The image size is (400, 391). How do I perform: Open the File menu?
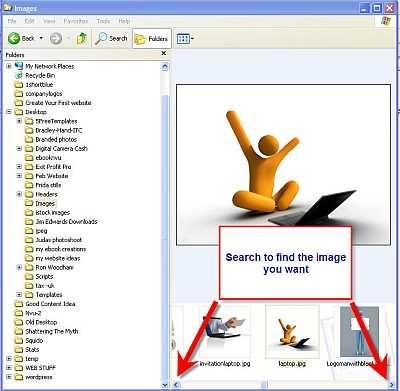coord(12,21)
